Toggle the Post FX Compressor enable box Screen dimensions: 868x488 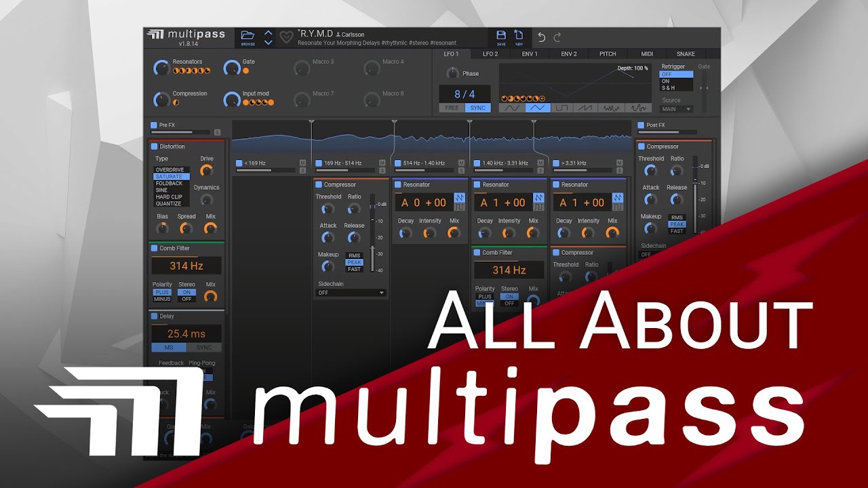(x=641, y=146)
